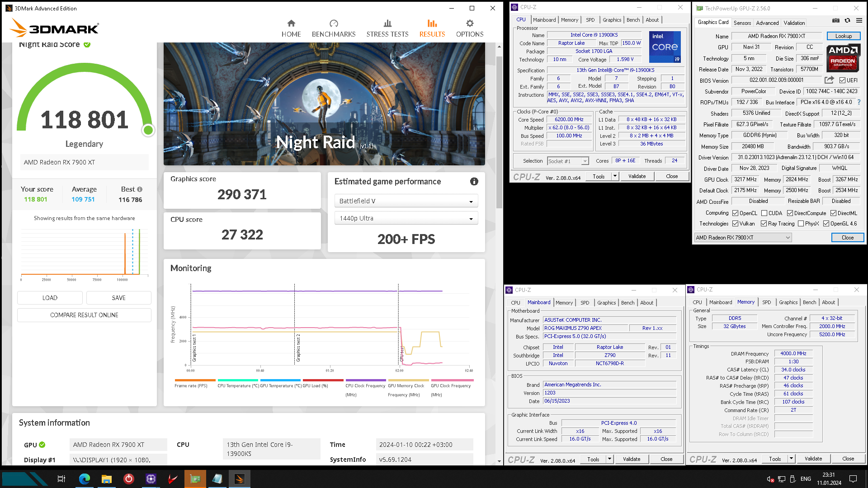This screenshot has width=868, height=488.
Task: Click the Lookup button in GPU-Z
Action: tap(843, 36)
